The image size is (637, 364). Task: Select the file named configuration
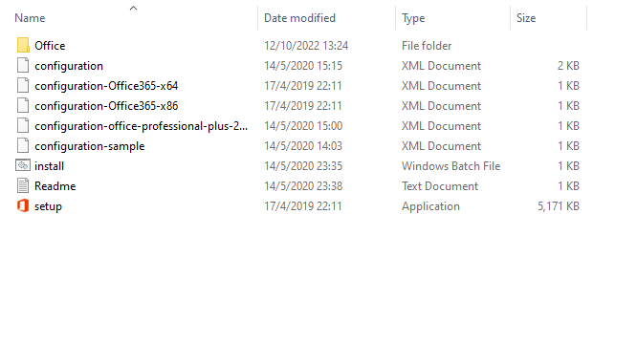pos(69,66)
